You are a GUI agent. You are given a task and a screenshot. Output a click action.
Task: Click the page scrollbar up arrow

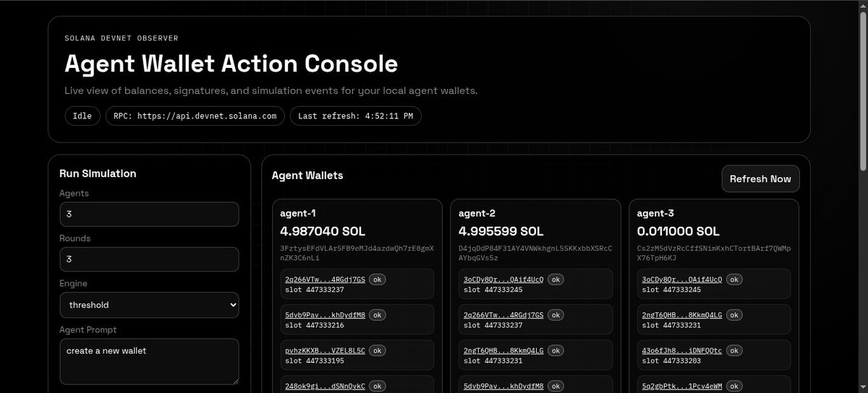coord(862,6)
